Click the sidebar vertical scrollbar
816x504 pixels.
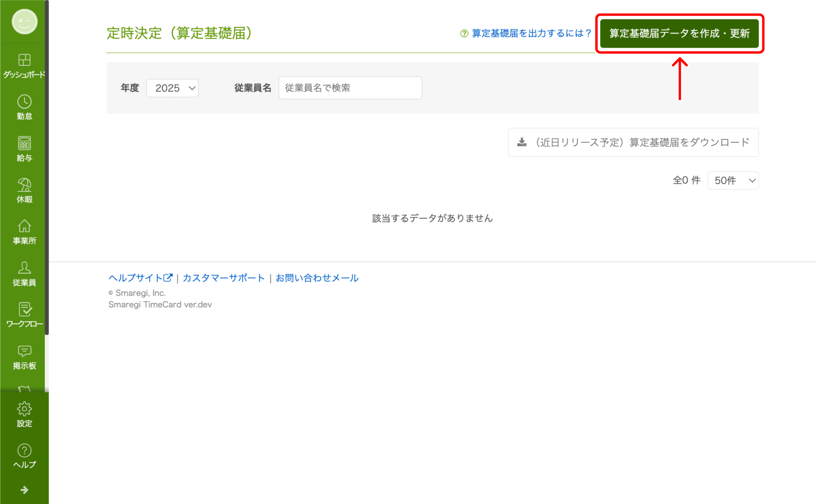[x=47, y=167]
